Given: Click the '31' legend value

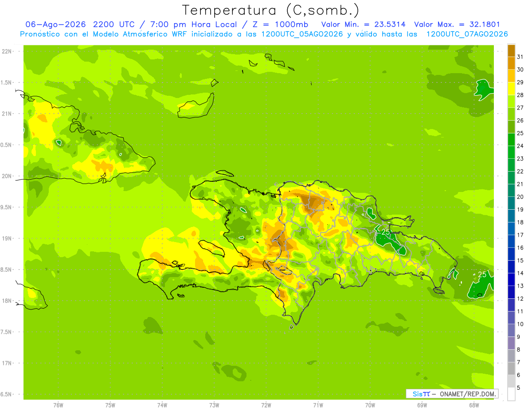Looking at the screenshot, I should (x=520, y=57).
